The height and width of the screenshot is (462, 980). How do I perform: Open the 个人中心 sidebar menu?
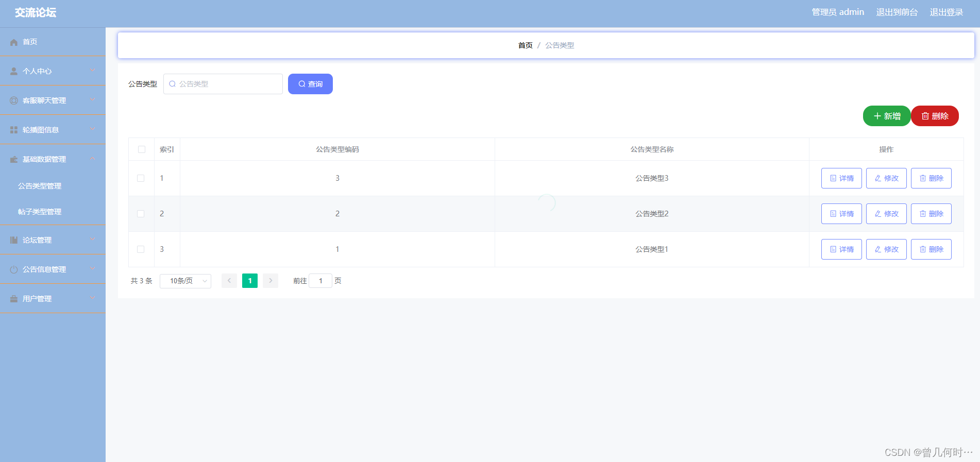[x=53, y=71]
